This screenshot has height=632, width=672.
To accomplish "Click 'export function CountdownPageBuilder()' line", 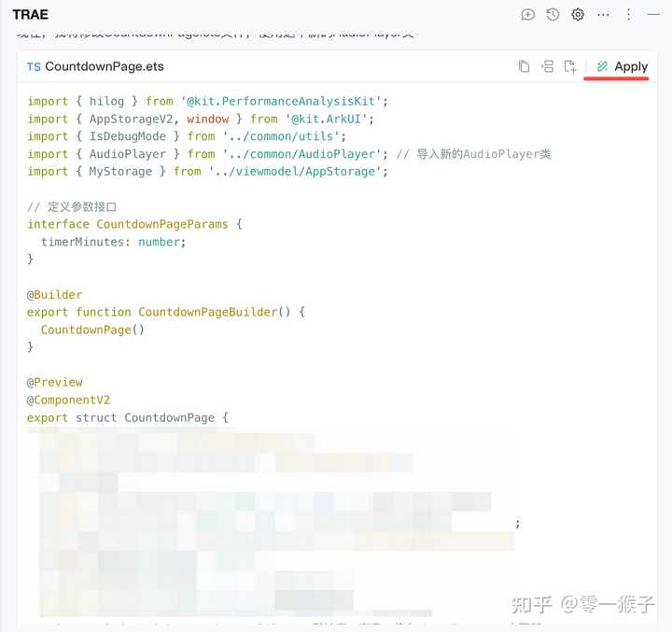I will pos(166,312).
